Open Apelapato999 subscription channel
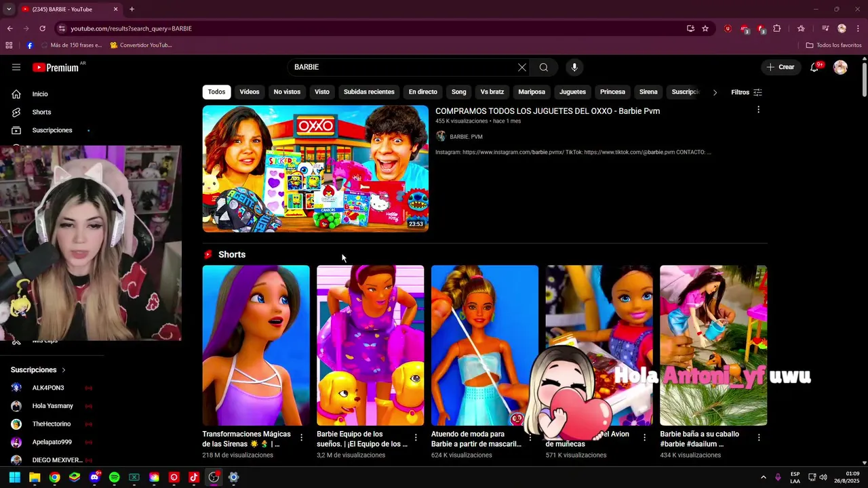 [52, 442]
